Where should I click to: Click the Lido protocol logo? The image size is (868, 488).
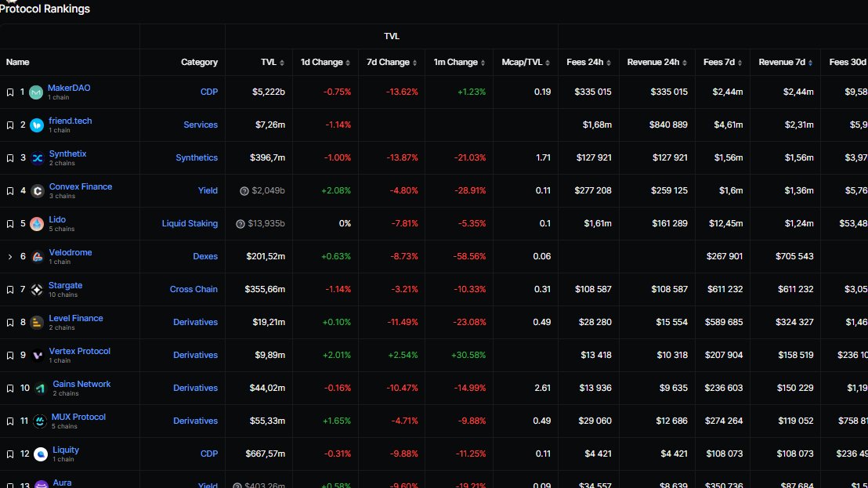tap(37, 224)
